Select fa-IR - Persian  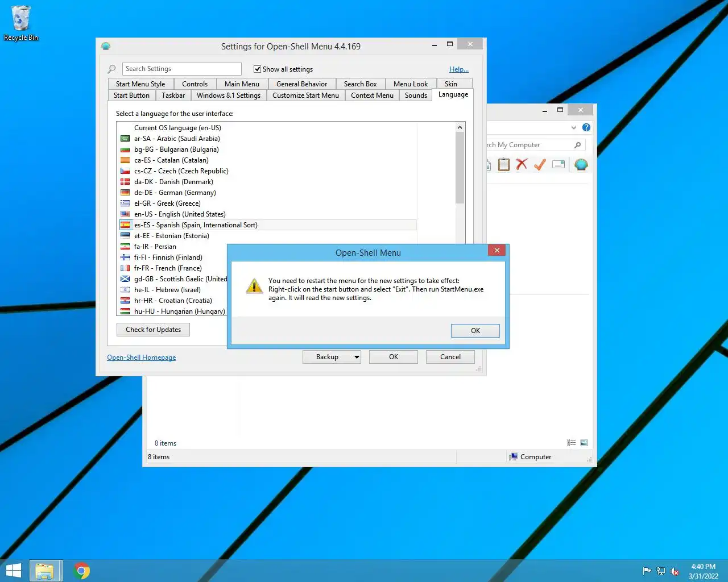pos(155,247)
